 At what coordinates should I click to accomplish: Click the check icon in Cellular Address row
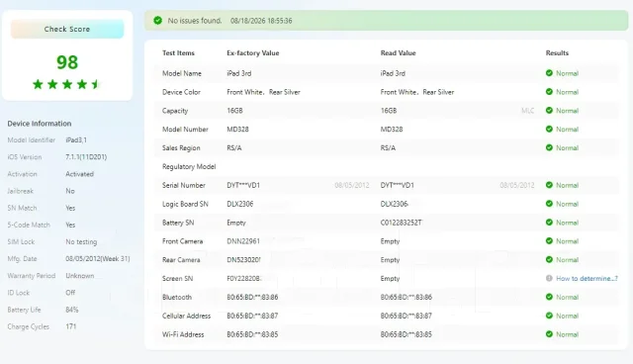click(549, 316)
